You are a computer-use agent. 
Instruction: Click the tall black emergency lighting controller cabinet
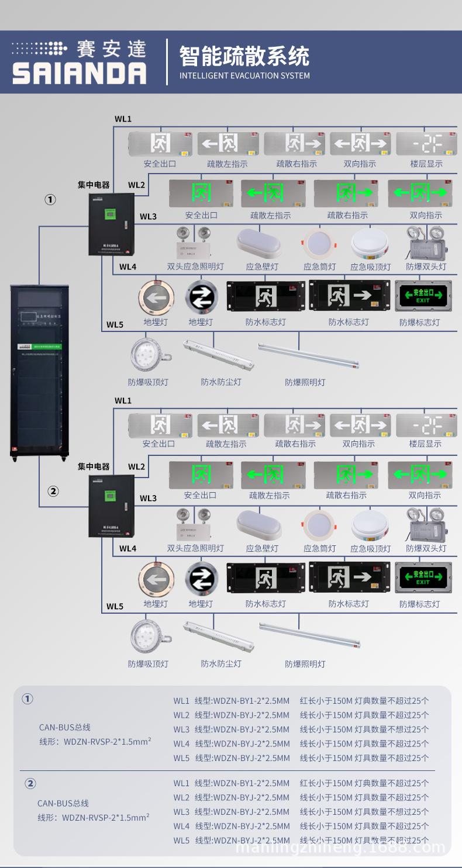pyautogui.click(x=40, y=372)
